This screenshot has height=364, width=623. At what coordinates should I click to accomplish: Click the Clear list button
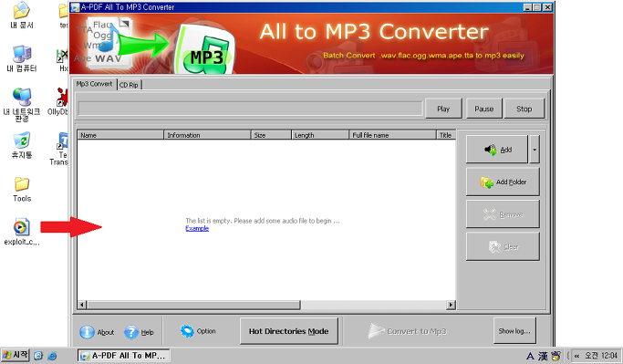(503, 247)
